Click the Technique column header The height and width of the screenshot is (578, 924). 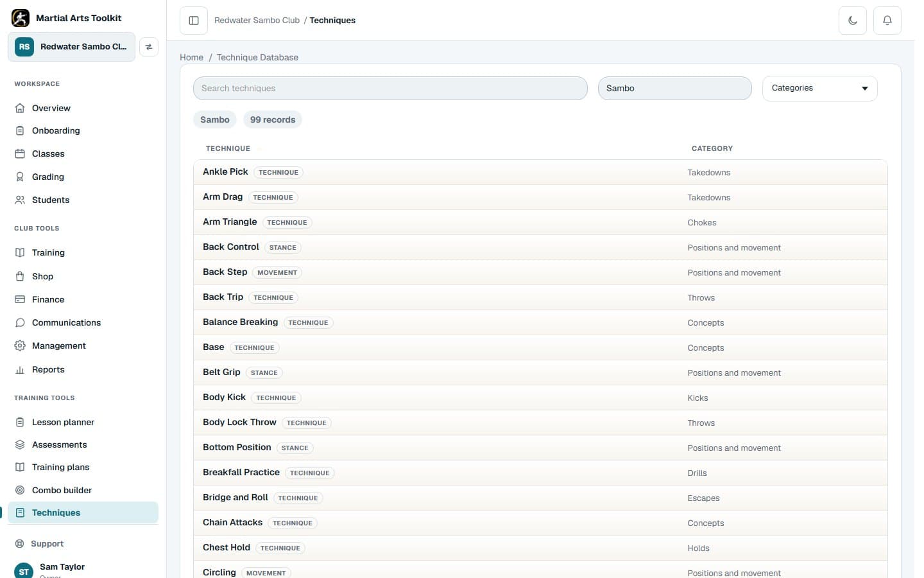tap(228, 148)
